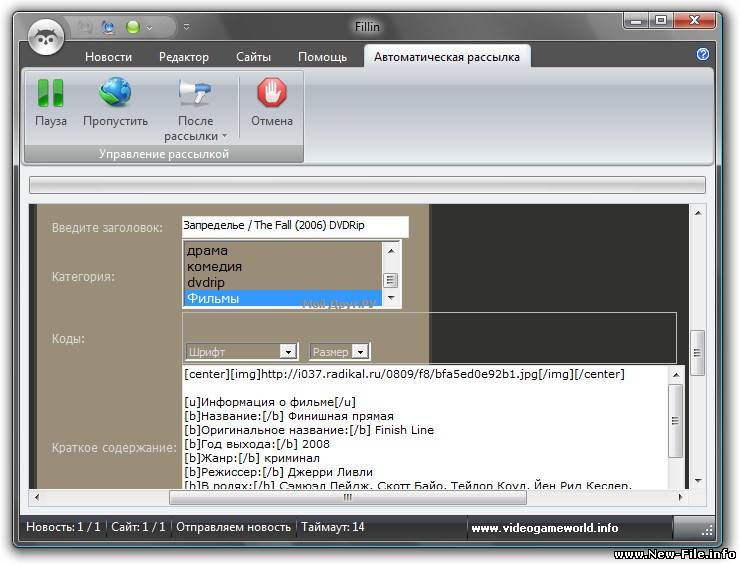Click the Пропустить globe icon

tap(115, 94)
